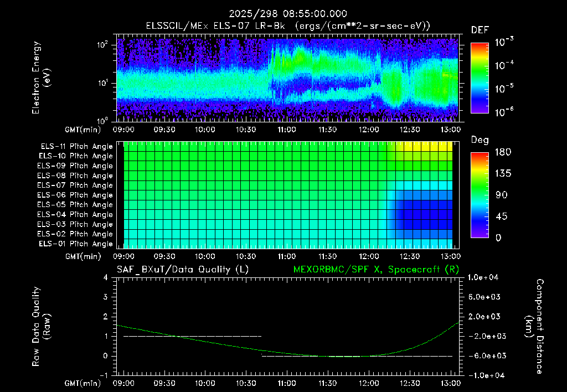This screenshot has width=567, height=392.
Task: Click 09:30 tick under the bottom plot
Action: pyautogui.click(x=164, y=383)
